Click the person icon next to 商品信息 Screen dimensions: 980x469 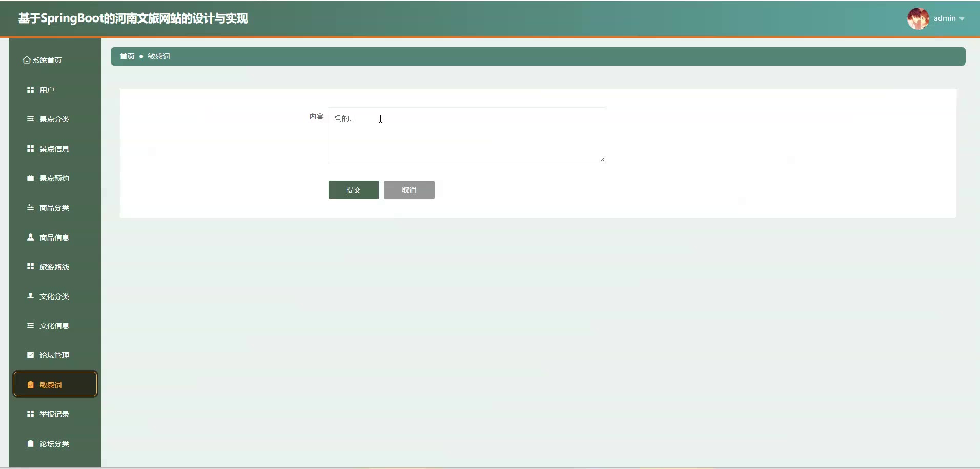click(31, 237)
